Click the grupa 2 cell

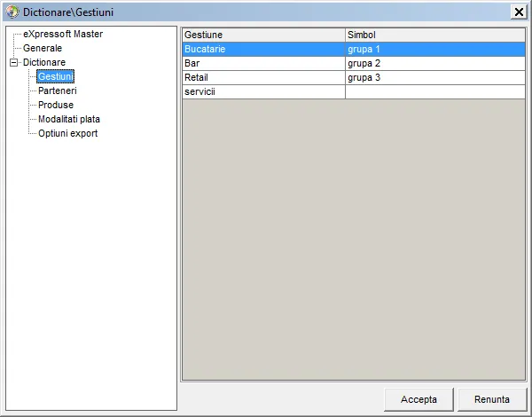pyautogui.click(x=435, y=64)
